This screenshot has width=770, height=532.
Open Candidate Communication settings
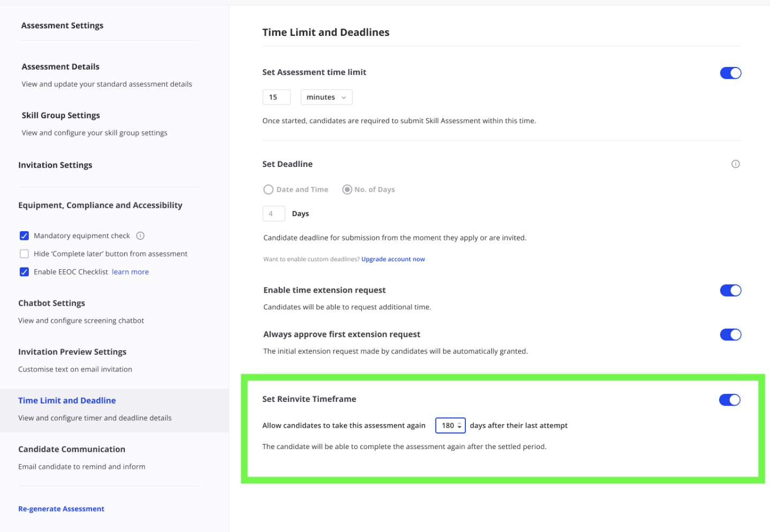pos(72,449)
